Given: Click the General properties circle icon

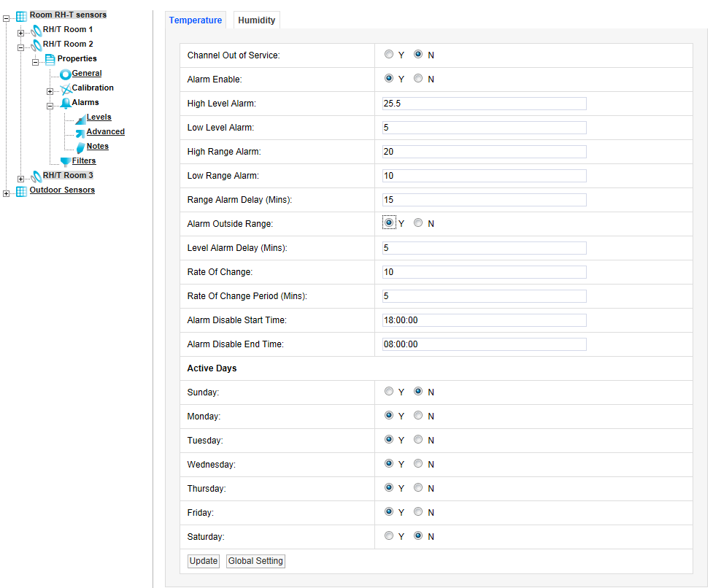Looking at the screenshot, I should click(65, 74).
